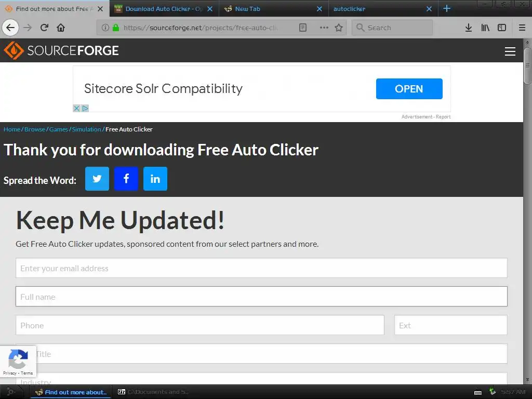Close the Find out more about Free tab

[x=100, y=9]
